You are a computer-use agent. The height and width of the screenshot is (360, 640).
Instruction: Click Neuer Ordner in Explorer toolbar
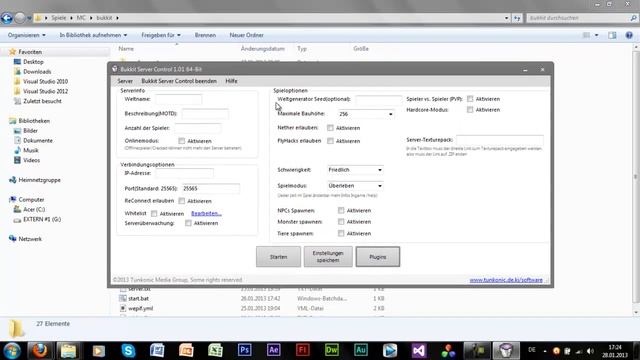(247, 35)
